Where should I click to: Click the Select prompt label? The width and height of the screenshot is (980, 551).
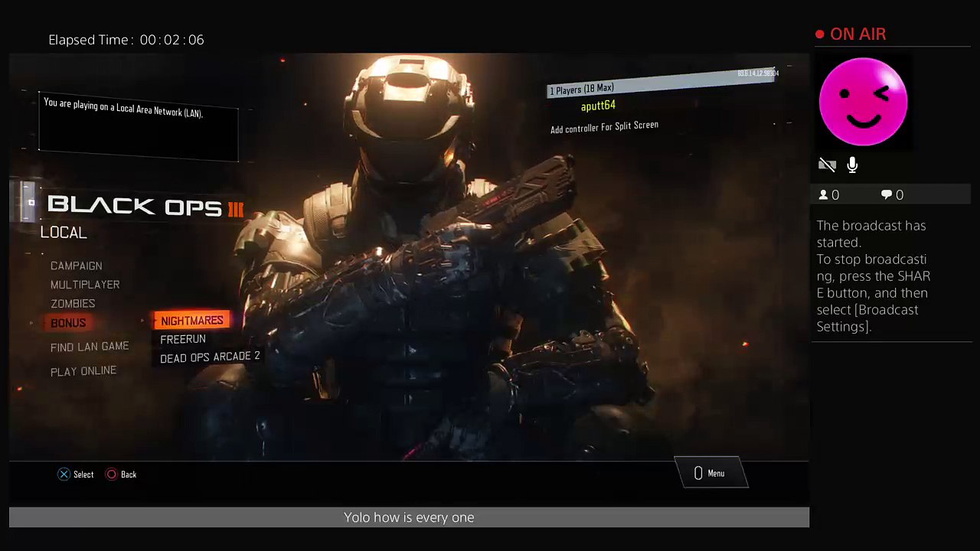[x=83, y=474]
